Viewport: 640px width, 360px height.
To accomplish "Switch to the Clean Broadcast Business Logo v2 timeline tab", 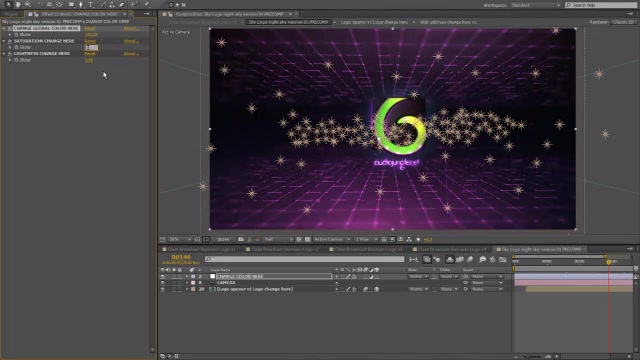I will (x=285, y=249).
